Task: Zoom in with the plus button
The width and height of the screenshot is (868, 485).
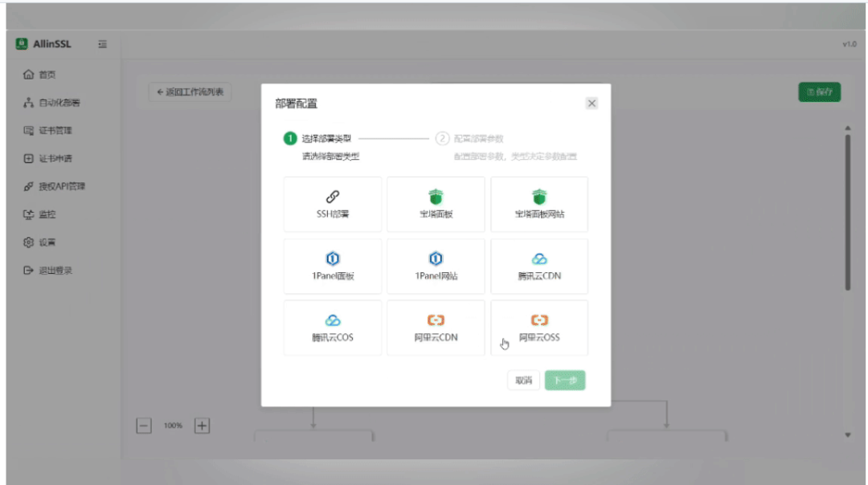Action: (202, 426)
